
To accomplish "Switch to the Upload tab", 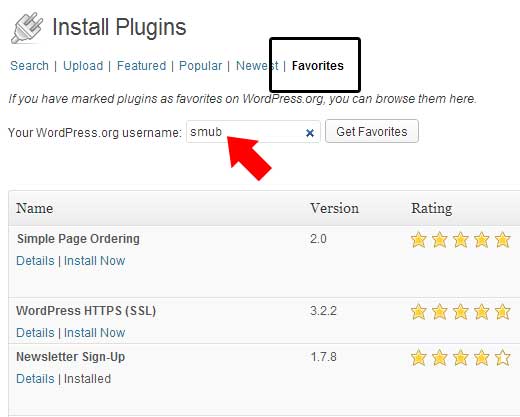I will point(83,66).
